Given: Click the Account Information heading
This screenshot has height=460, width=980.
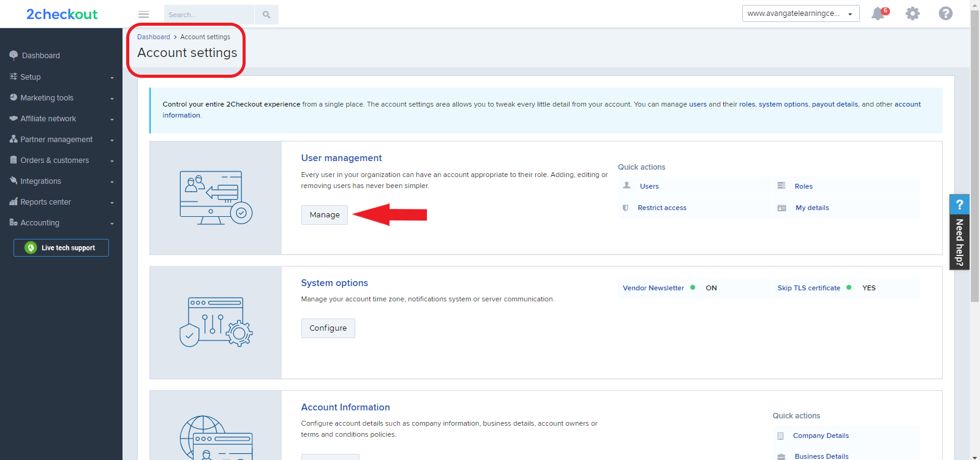Looking at the screenshot, I should [345, 407].
